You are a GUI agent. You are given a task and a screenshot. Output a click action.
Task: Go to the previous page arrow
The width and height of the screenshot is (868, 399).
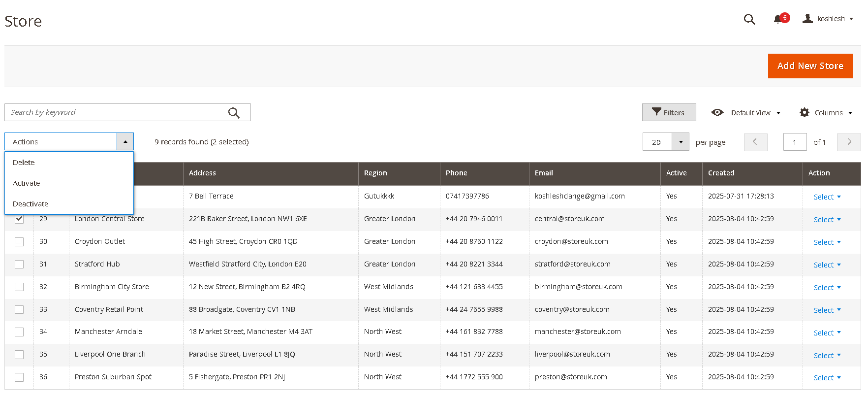755,142
